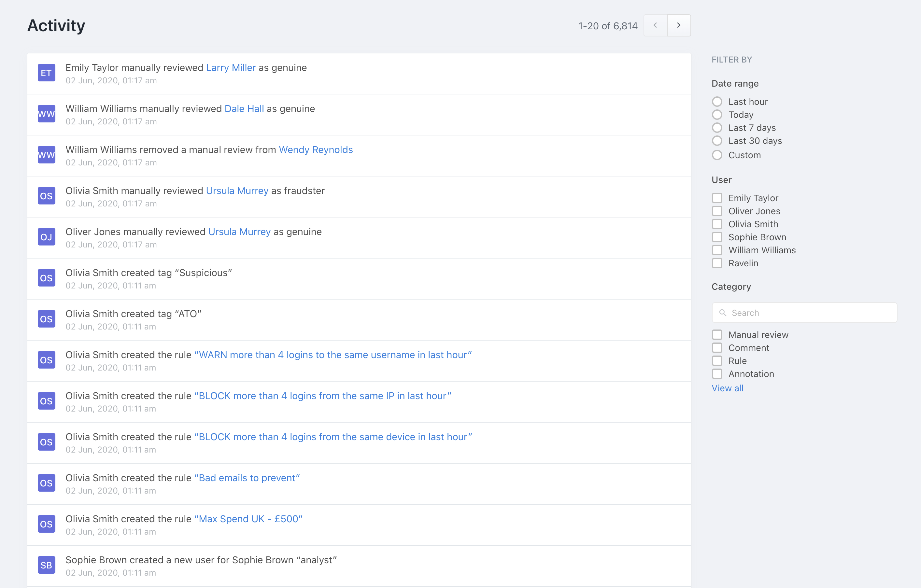Go to next page of activity
921x588 pixels.
678,25
